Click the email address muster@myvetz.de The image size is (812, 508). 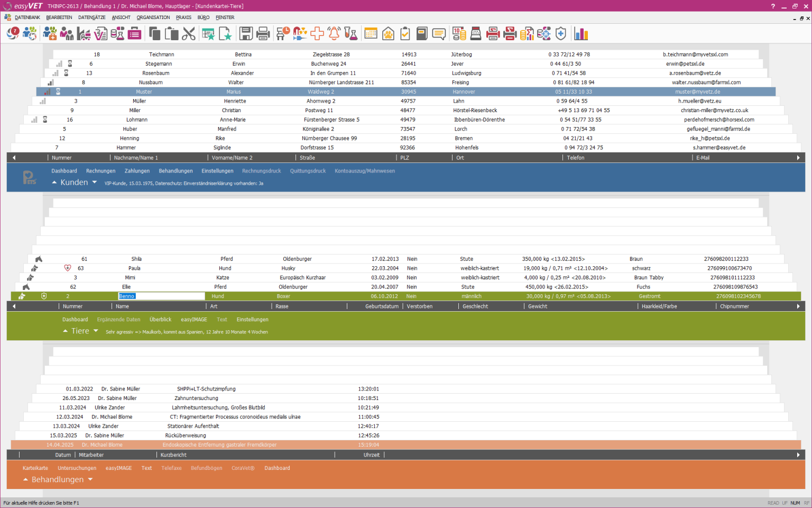point(698,91)
